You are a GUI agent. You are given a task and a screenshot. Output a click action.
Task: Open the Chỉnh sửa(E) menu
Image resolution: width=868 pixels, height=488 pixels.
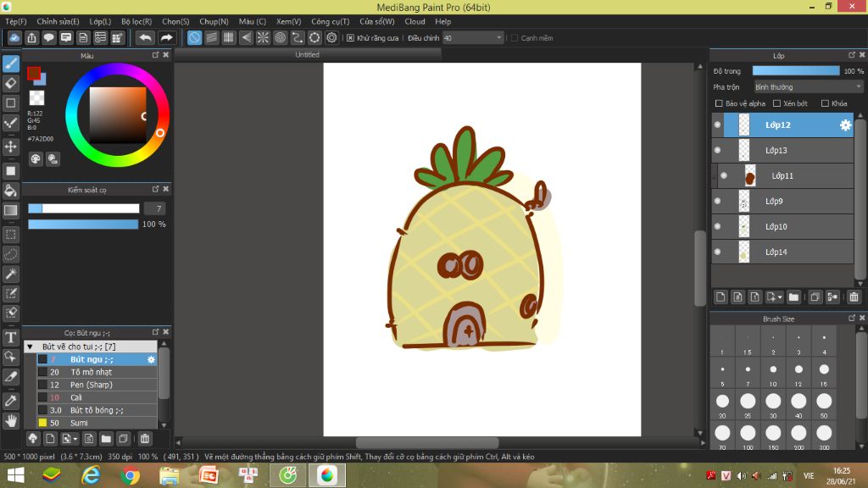[58, 21]
